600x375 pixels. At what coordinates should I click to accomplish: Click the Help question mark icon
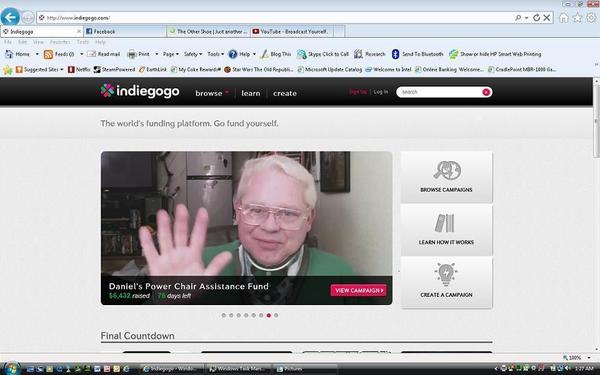[x=233, y=54]
